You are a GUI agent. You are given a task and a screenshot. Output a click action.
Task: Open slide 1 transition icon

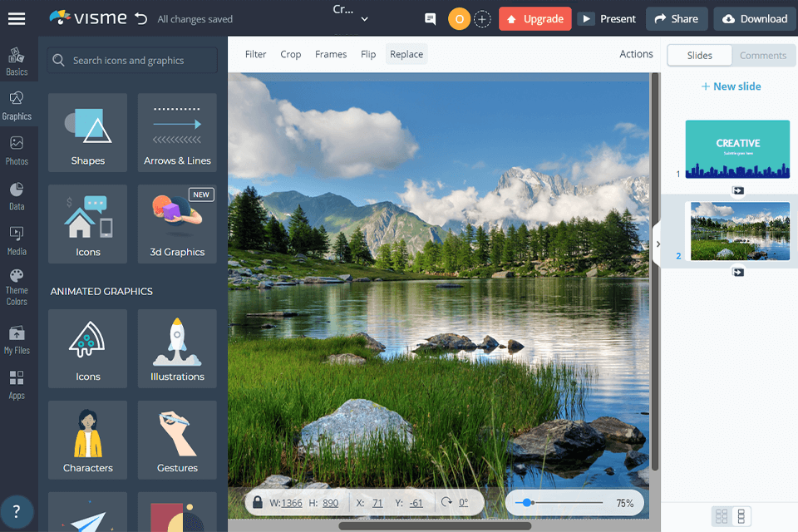[738, 190]
